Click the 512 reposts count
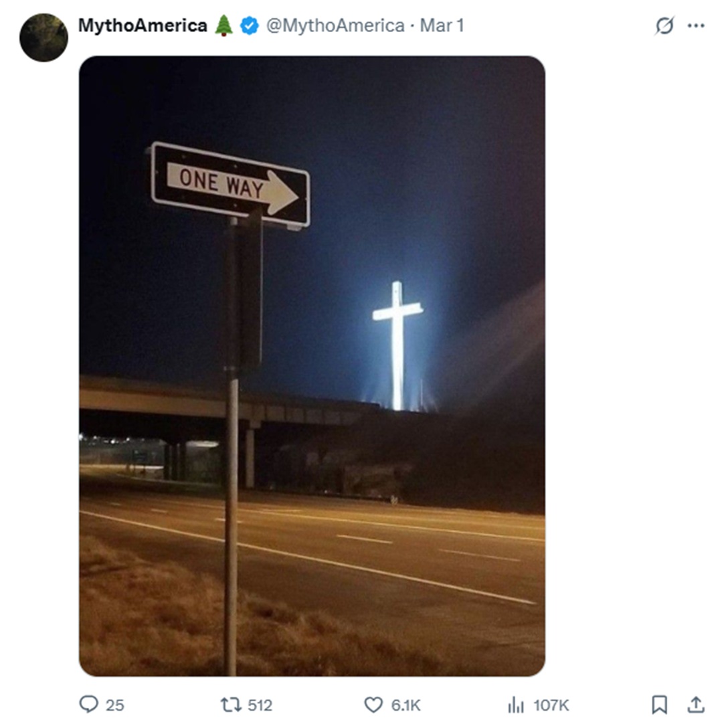This screenshot has height=728, width=722. pos(260,705)
